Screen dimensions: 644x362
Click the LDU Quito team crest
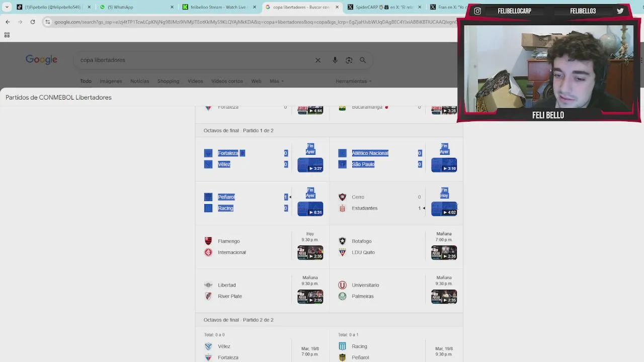click(342, 252)
